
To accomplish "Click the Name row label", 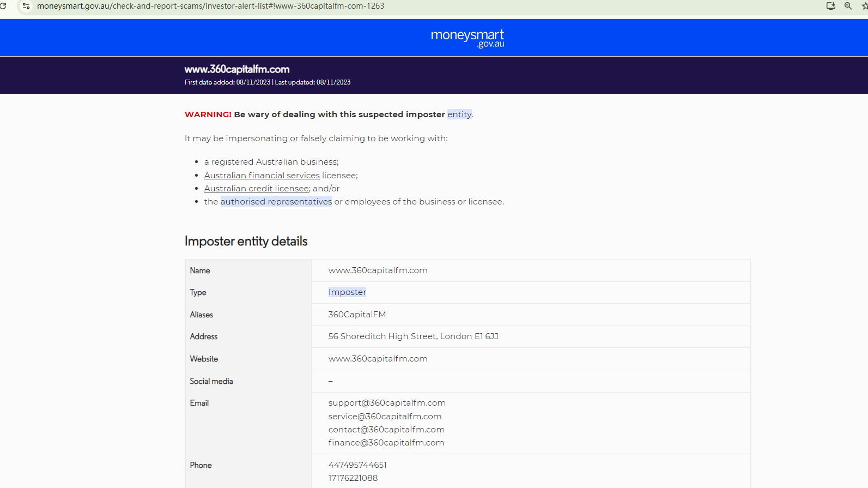I will click(x=200, y=270).
